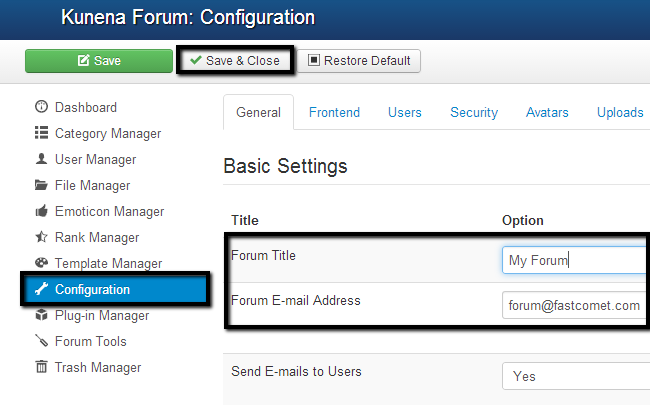Select the Avatars tab
This screenshot has width=650, height=405.
point(547,113)
